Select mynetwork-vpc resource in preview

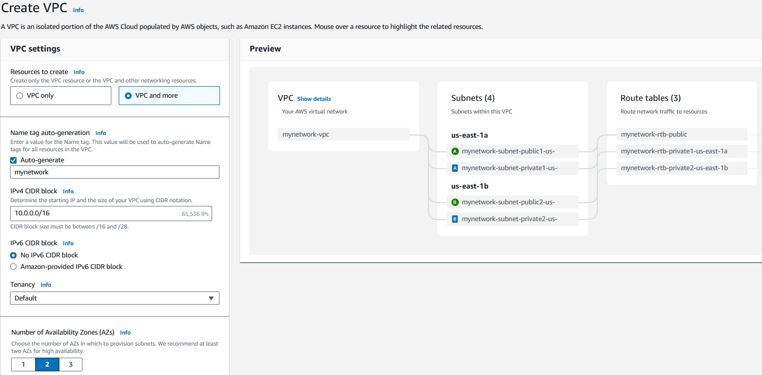click(x=344, y=134)
